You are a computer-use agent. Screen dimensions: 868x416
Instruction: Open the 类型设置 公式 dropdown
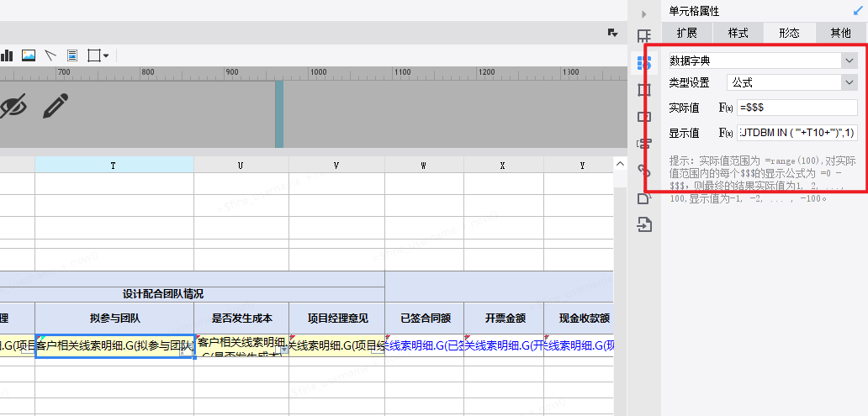(x=848, y=82)
